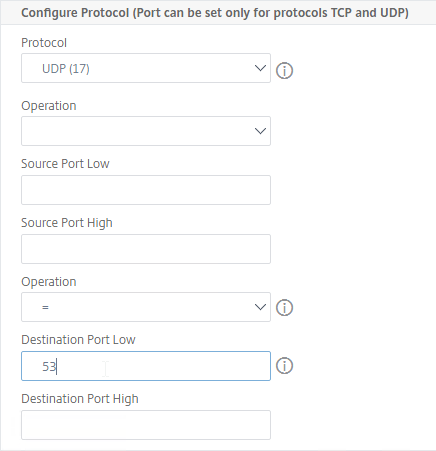Show the Destination Port Low info tooltip icon
The width and height of the screenshot is (436, 451).
click(x=284, y=366)
